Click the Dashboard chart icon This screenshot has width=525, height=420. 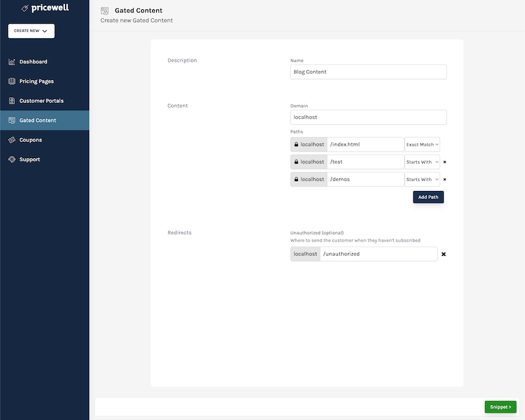click(x=12, y=62)
